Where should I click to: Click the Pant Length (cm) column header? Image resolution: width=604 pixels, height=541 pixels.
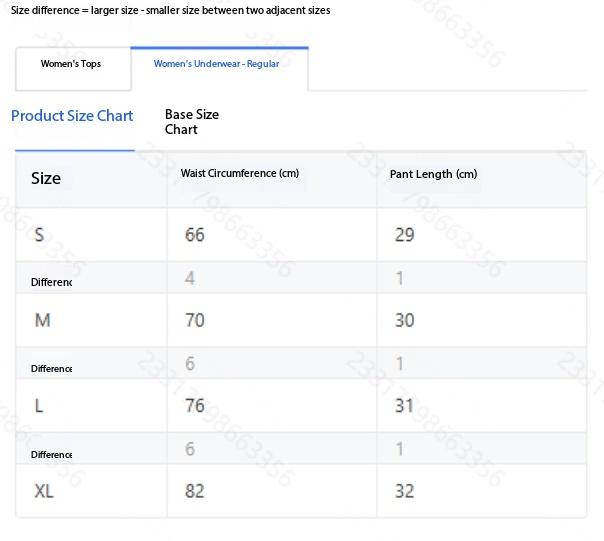433,174
